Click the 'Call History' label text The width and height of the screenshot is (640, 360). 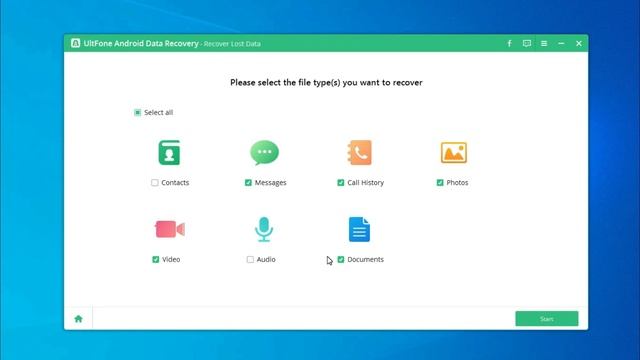click(x=366, y=182)
